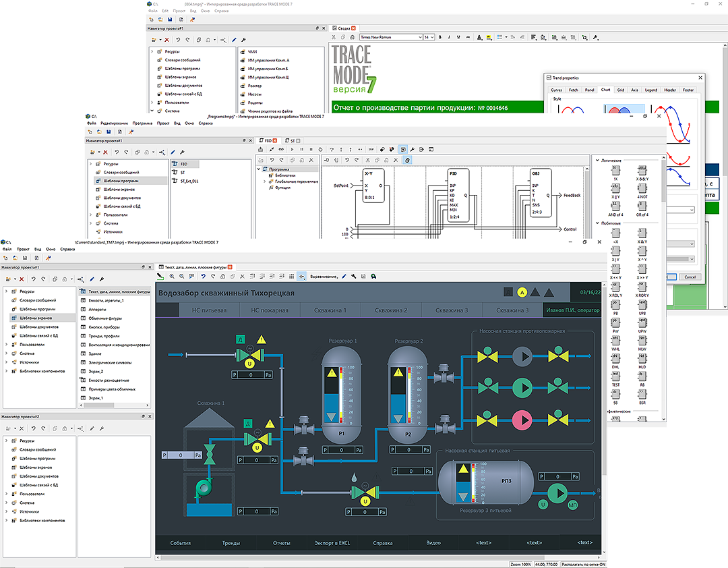This screenshot has width=728, height=568.
Task: Click green МП circle near drinking station pump
Action: [x=573, y=505]
